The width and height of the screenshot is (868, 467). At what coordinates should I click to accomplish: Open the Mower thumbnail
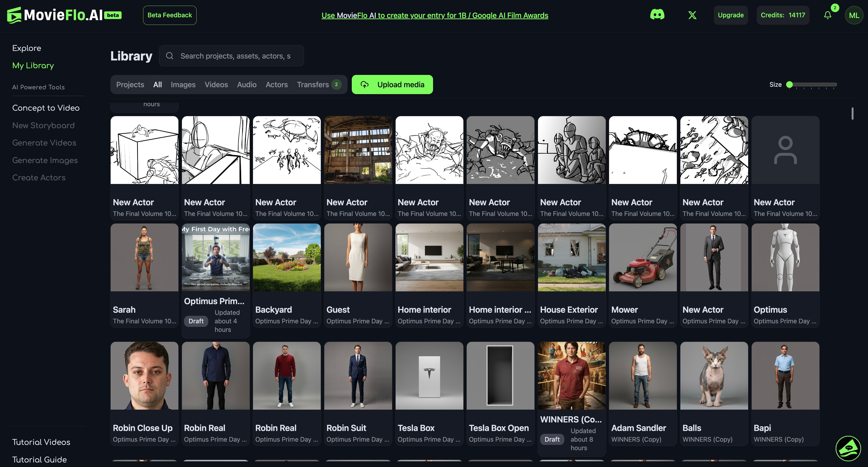coord(642,258)
